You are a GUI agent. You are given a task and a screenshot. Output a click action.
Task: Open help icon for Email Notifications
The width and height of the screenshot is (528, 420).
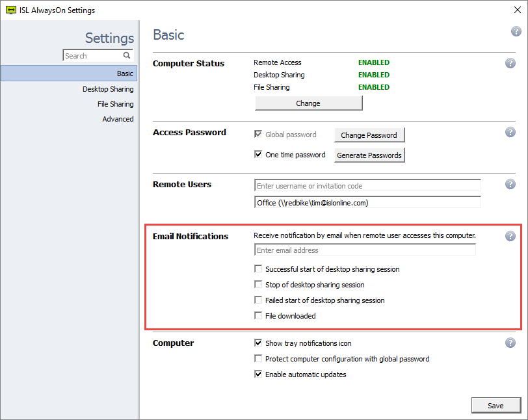click(510, 236)
